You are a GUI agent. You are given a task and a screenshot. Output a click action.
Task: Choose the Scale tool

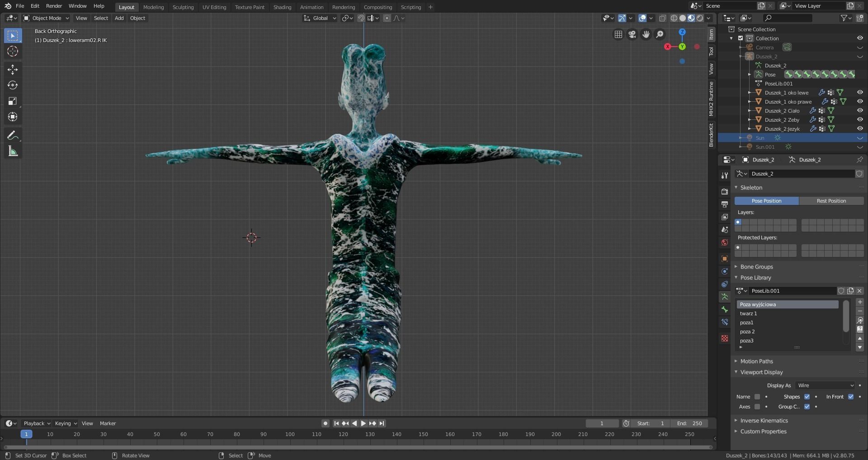pos(13,101)
